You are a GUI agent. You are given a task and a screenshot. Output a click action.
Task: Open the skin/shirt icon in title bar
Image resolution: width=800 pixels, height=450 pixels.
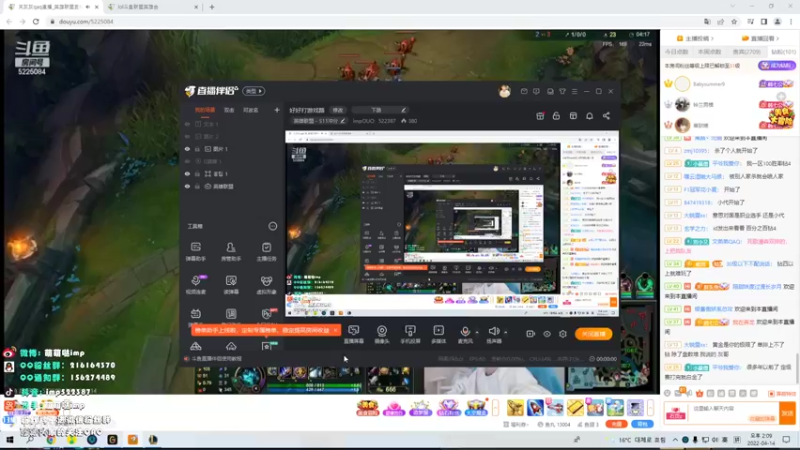pyautogui.click(x=562, y=91)
